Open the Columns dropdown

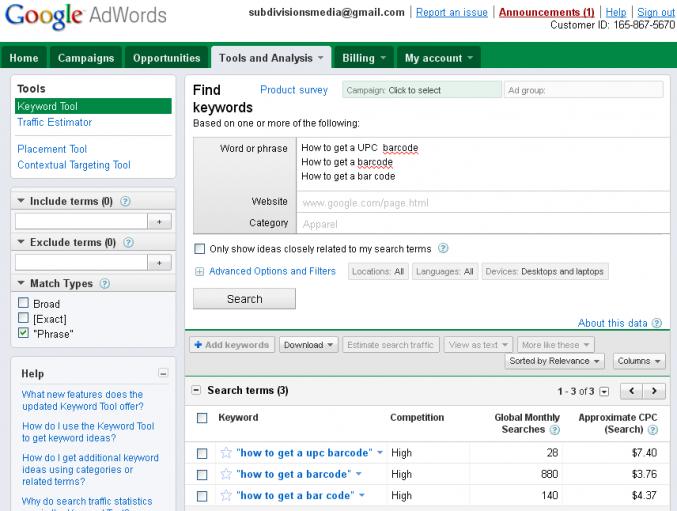pyautogui.click(x=638, y=361)
